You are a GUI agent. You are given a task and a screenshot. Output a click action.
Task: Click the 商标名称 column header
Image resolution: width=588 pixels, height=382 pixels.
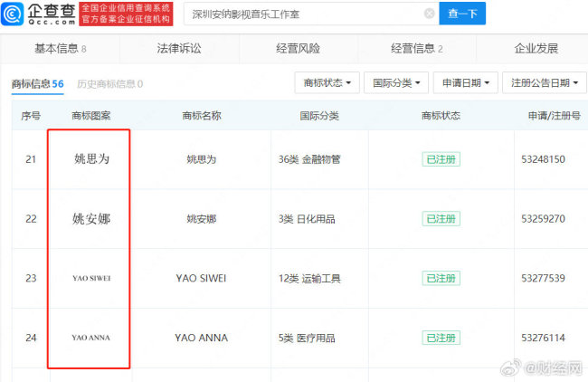[x=202, y=116]
